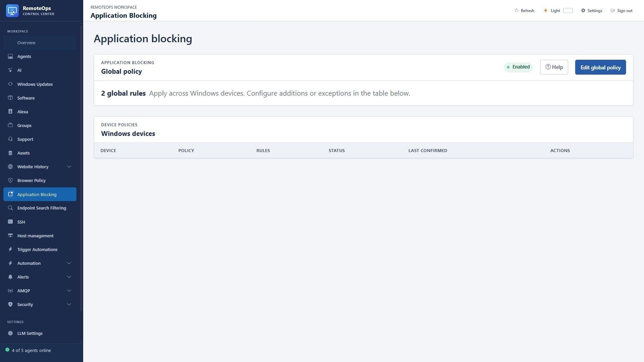Image resolution: width=644 pixels, height=362 pixels.
Task: Open Host management page
Action: tap(40, 236)
